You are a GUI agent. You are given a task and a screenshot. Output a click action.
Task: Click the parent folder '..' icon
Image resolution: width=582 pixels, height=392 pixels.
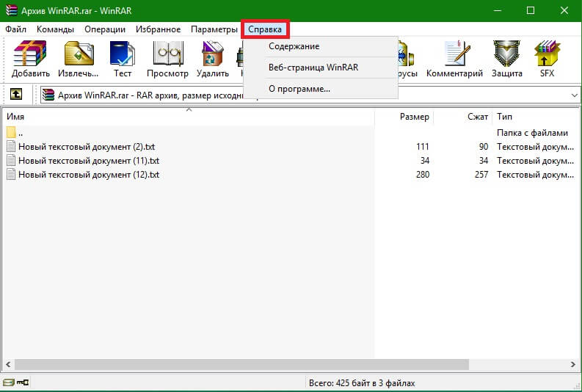coord(11,133)
